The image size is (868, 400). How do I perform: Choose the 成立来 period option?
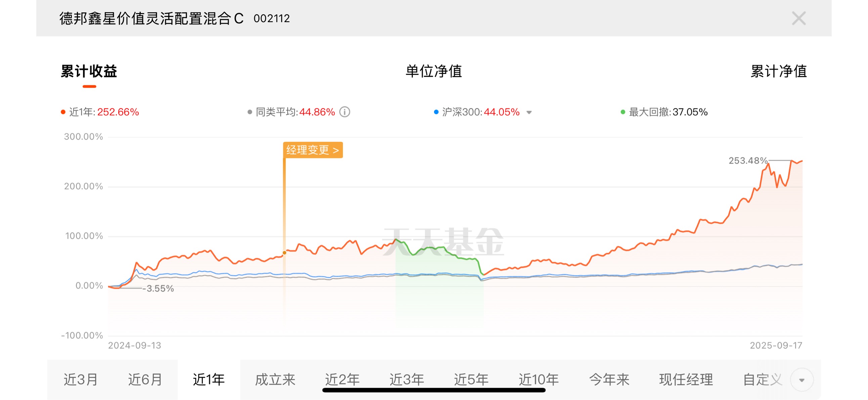click(x=275, y=380)
